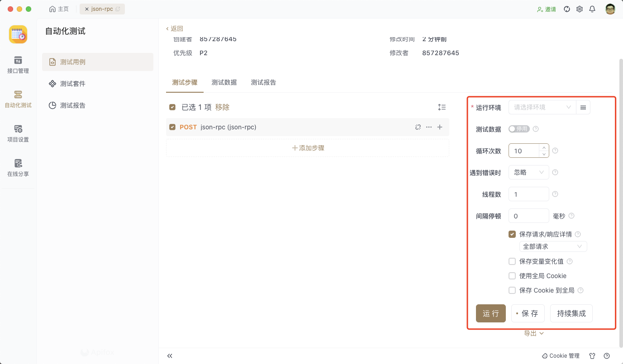Check the 使用全局 Cookie checkbox
The height and width of the screenshot is (364, 623).
coord(512,275)
